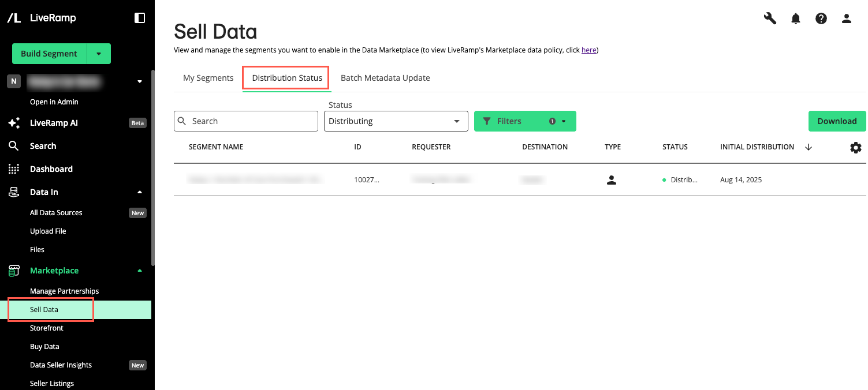The width and height of the screenshot is (868, 390).
Task: Click the Build Segment button
Action: (49, 54)
